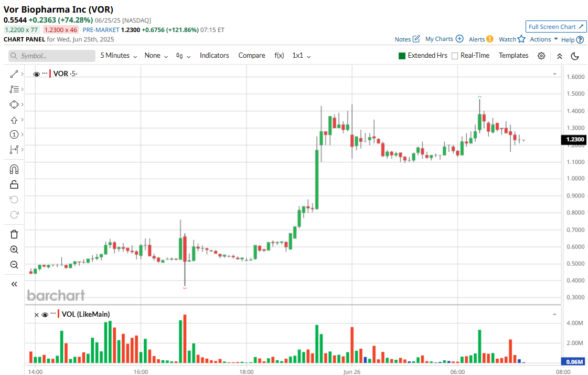Open Notes for this symbol

pyautogui.click(x=407, y=39)
